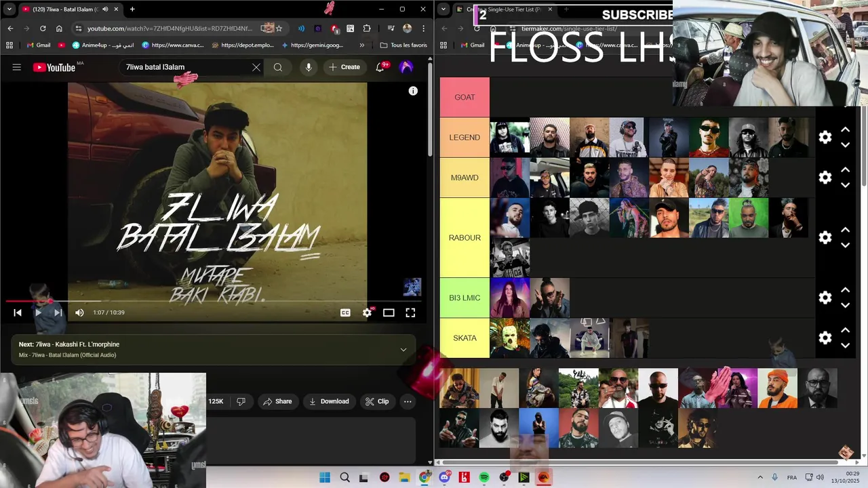Move the M9AWD tier row up
Image resolution: width=868 pixels, height=488 pixels.
pos(846,169)
